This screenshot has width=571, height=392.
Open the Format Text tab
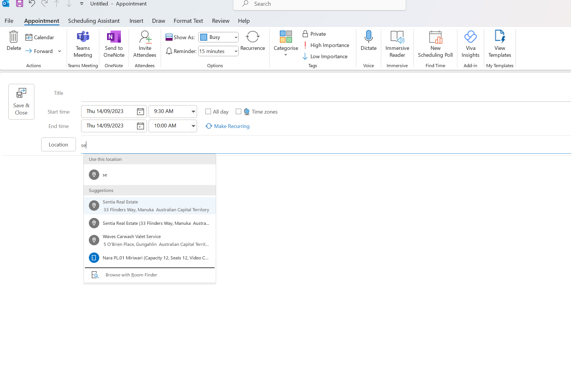188,21
